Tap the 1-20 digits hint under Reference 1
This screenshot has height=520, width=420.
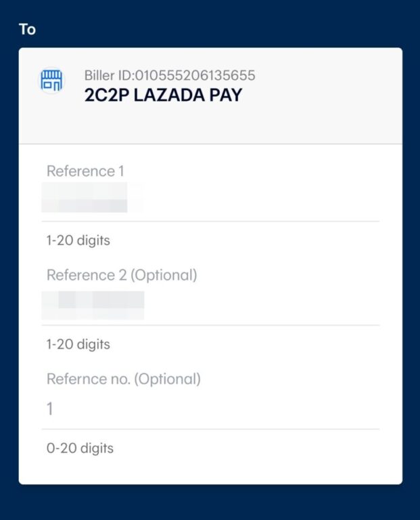[x=78, y=240]
